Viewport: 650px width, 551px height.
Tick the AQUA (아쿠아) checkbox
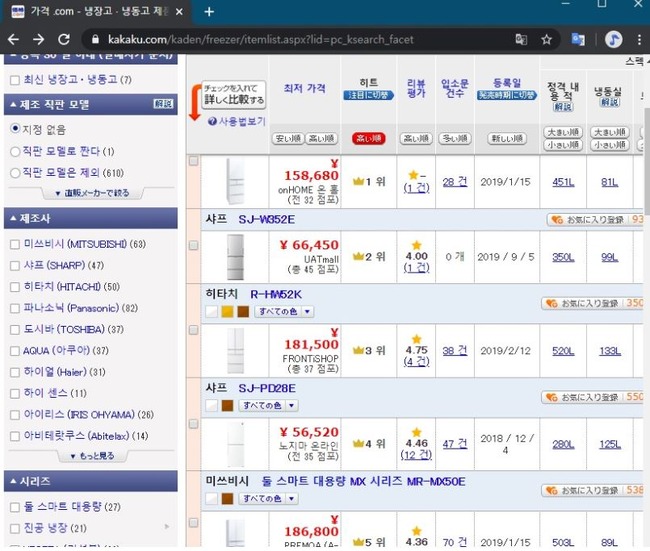tap(15, 351)
